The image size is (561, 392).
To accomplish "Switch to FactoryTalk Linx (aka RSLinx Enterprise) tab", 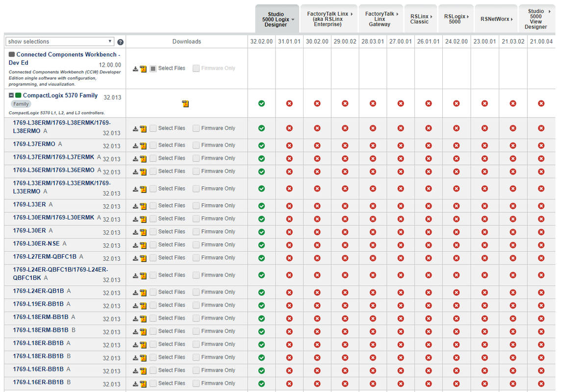I will 329,19.
